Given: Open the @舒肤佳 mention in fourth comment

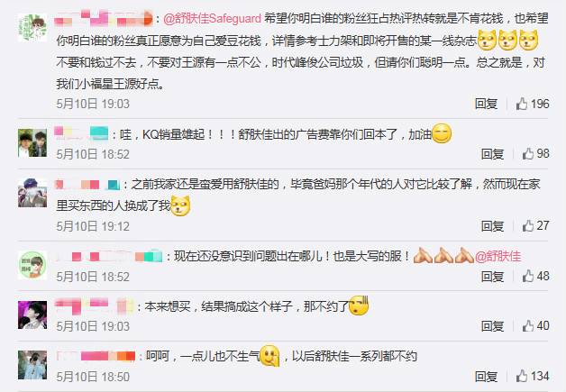Looking at the screenshot, I should [498, 256].
